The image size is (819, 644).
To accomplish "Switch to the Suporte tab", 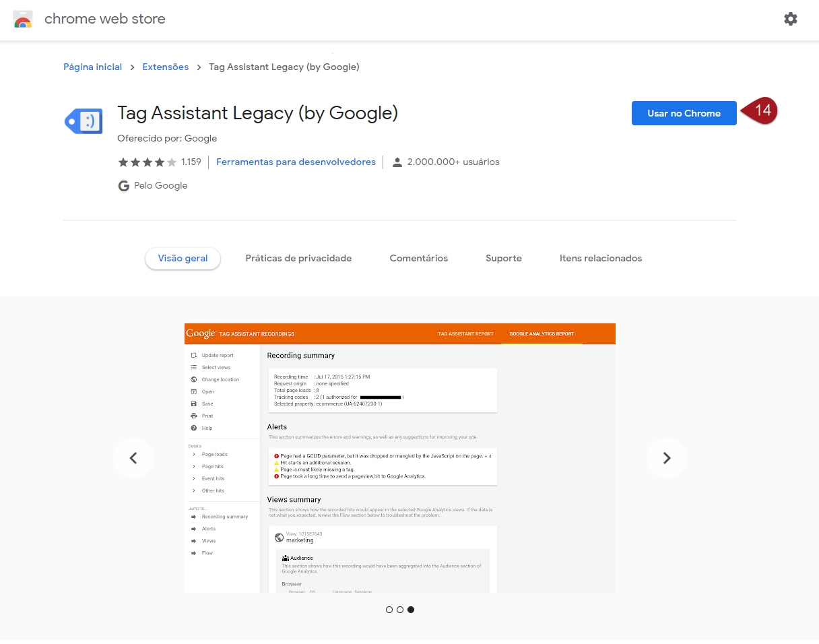I will tap(503, 258).
